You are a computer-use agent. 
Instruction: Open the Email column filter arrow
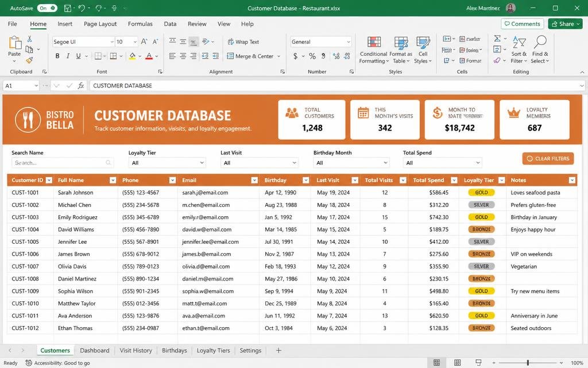point(254,180)
